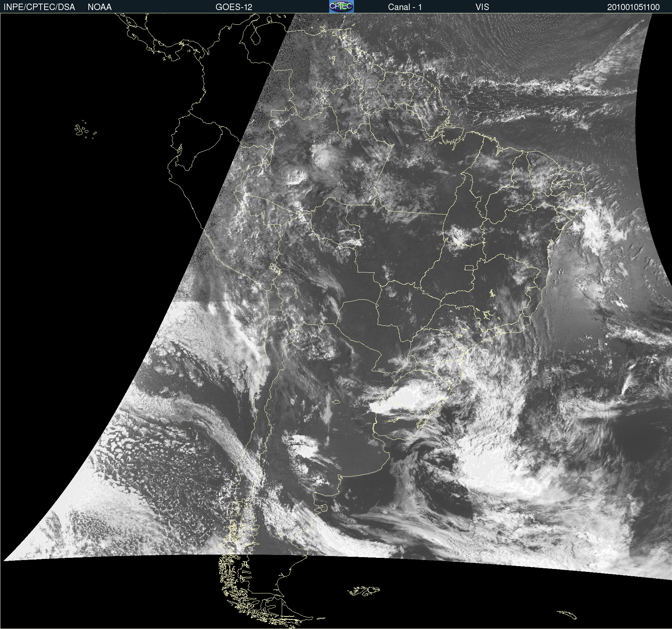Click the GOES-12 satellite label
The height and width of the screenshot is (629, 672).
[234, 7]
